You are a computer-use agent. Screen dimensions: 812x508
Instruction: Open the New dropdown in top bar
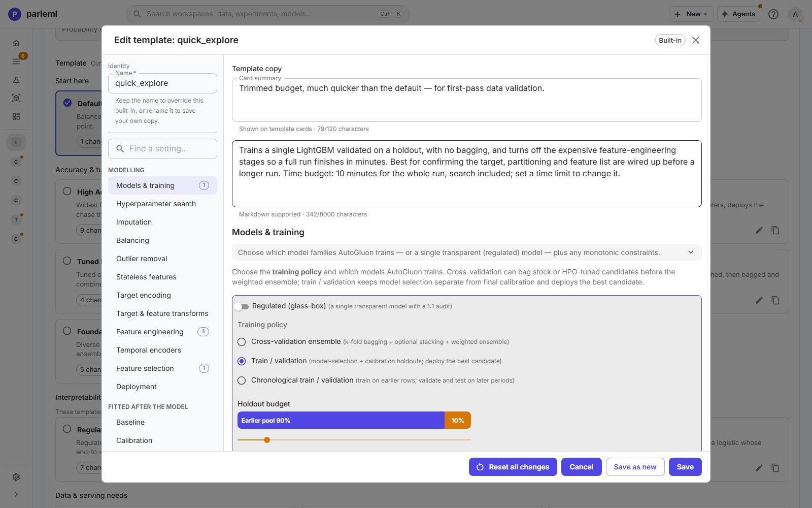pyautogui.click(x=691, y=14)
